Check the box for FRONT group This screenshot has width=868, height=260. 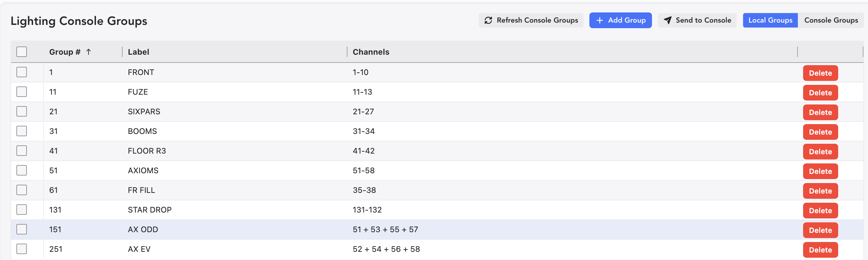tap(22, 72)
